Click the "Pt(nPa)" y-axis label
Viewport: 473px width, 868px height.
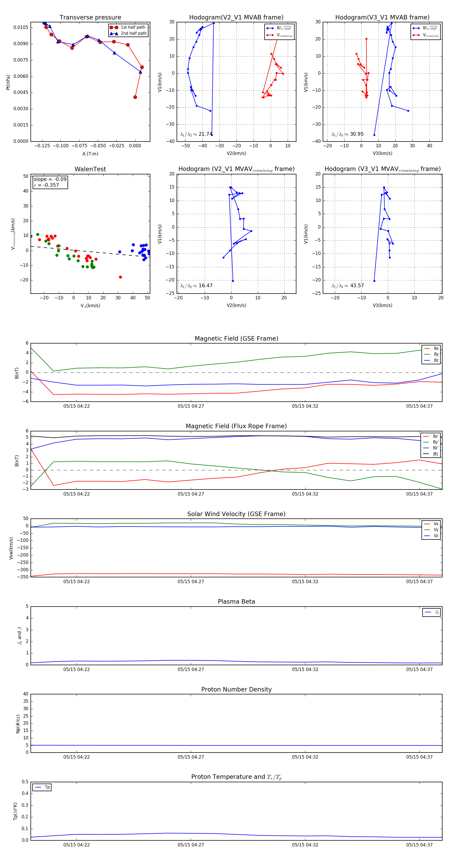[x=8, y=82]
